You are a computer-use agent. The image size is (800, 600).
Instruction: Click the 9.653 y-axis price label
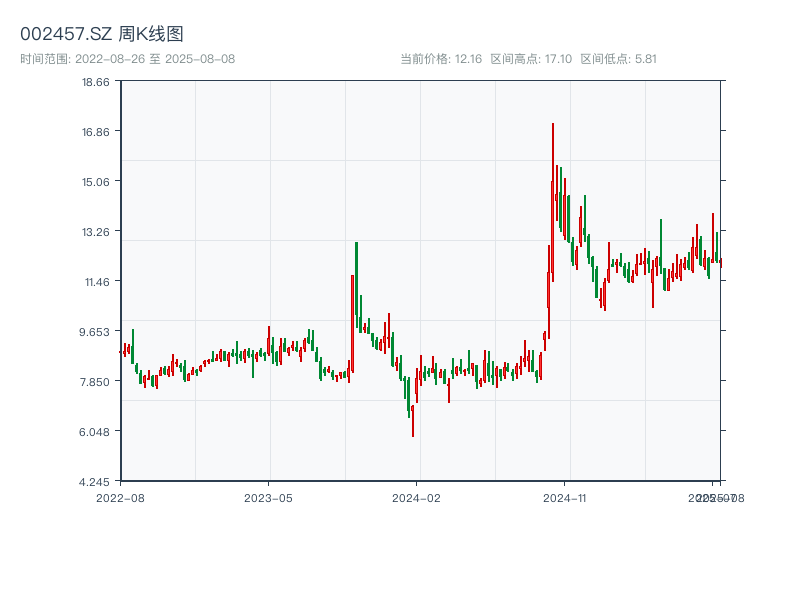(96, 332)
